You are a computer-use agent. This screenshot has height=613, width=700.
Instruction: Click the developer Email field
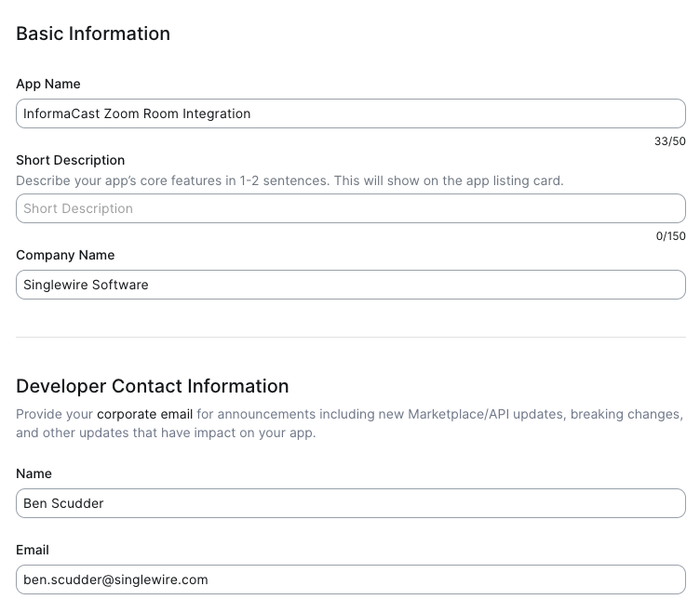pyautogui.click(x=350, y=580)
